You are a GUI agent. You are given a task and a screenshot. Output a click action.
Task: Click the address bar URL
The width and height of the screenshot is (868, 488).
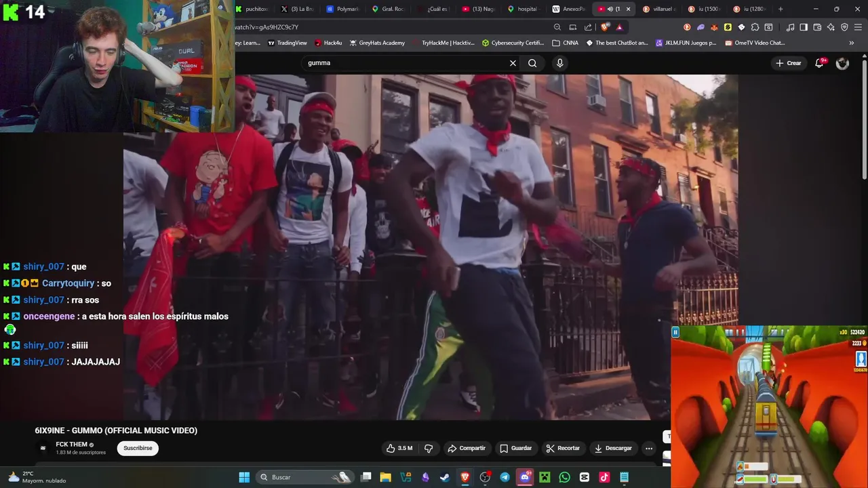point(267,27)
